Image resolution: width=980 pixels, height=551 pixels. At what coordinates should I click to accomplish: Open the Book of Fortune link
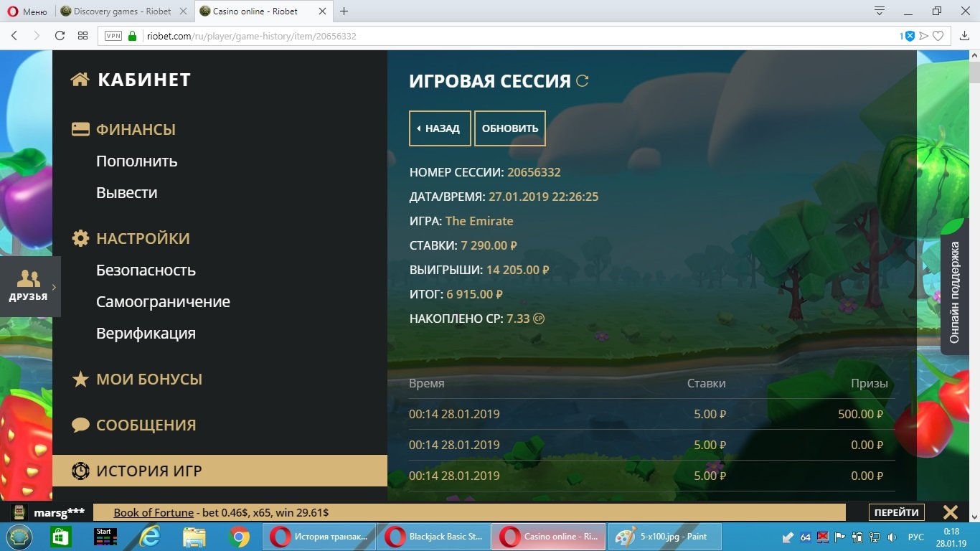coord(154,512)
